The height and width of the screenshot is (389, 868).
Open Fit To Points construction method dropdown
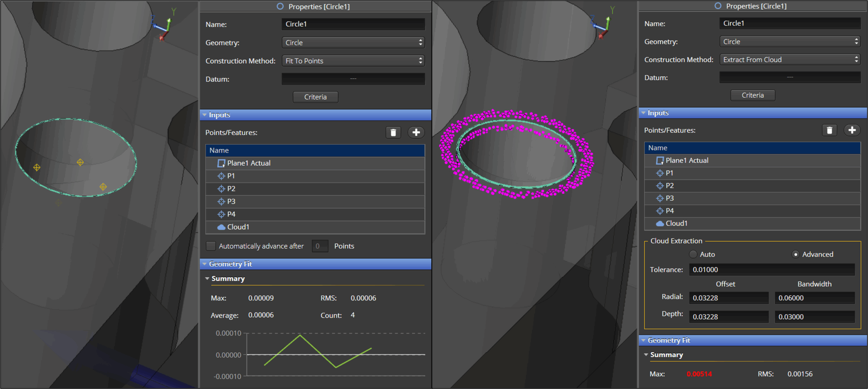click(x=353, y=61)
